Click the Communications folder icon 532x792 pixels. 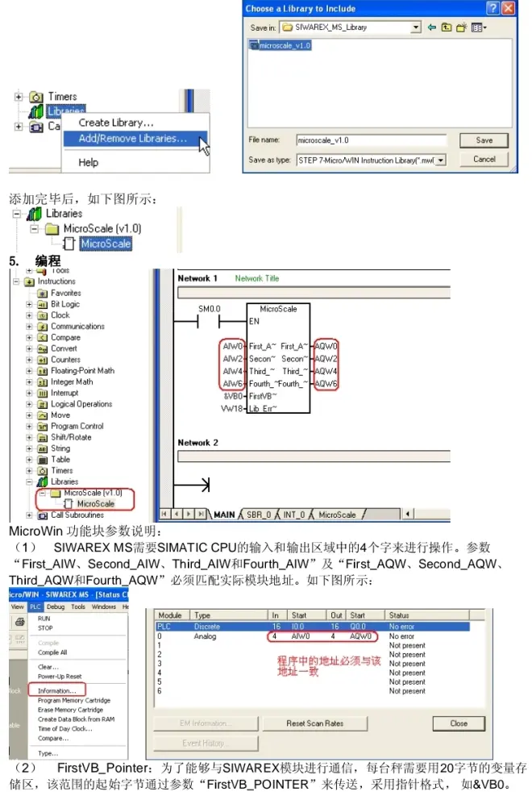click(43, 327)
